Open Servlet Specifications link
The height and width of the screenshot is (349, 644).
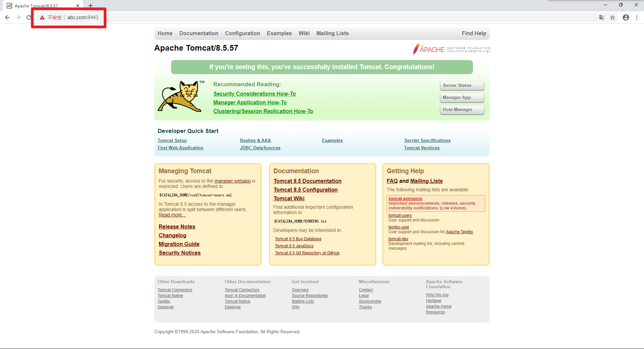(x=427, y=141)
